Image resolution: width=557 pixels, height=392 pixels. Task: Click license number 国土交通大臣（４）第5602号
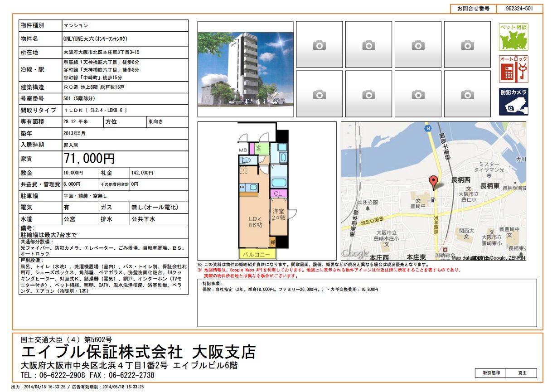(x=67, y=339)
